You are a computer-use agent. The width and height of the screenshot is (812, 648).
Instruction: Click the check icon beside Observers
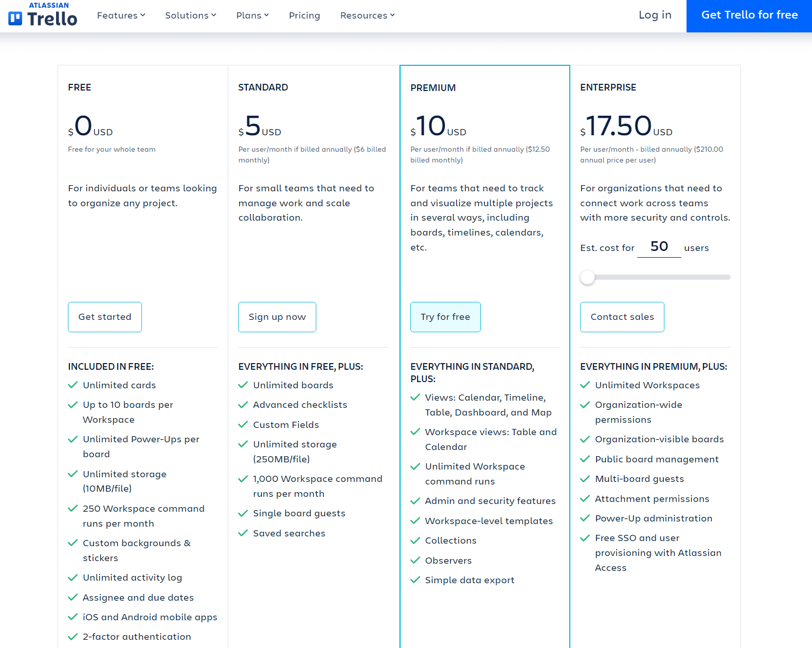(x=415, y=560)
